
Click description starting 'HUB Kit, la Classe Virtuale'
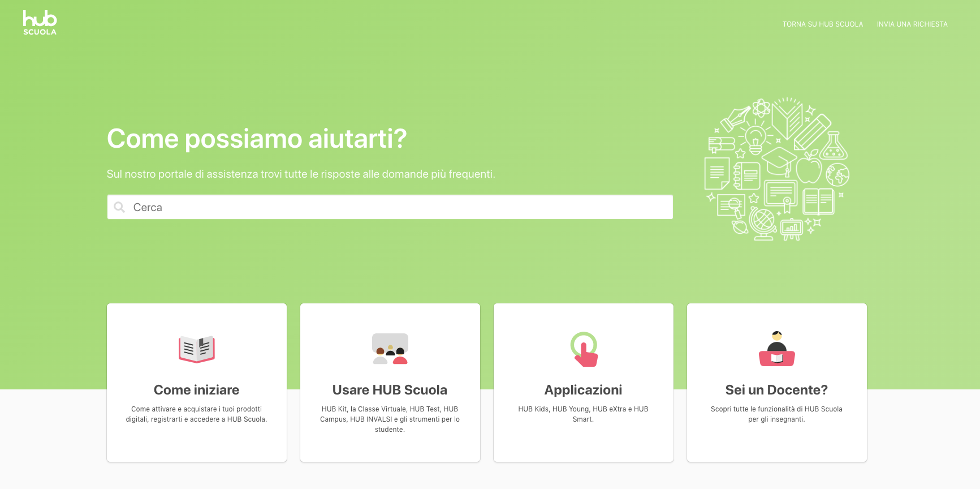(390, 419)
